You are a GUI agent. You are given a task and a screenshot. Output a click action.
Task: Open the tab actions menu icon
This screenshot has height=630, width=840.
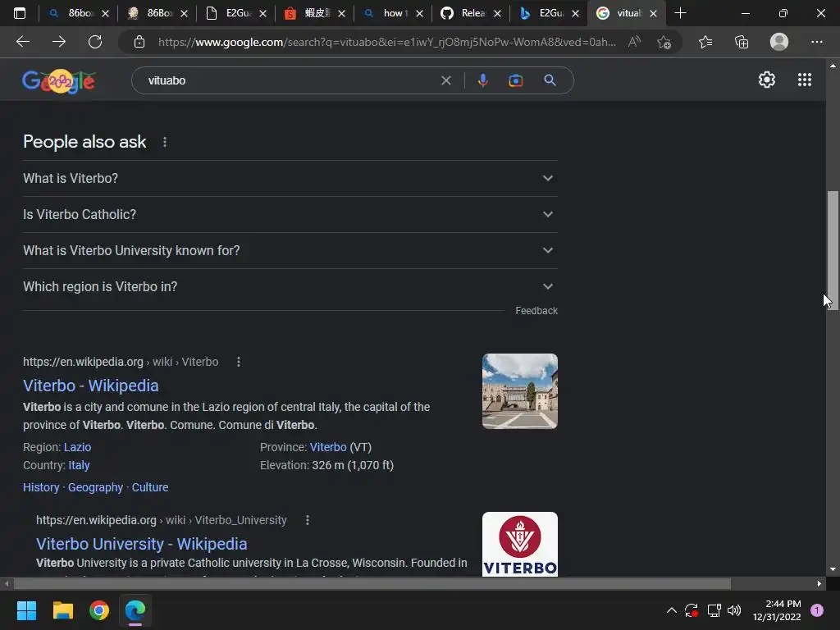(20, 13)
